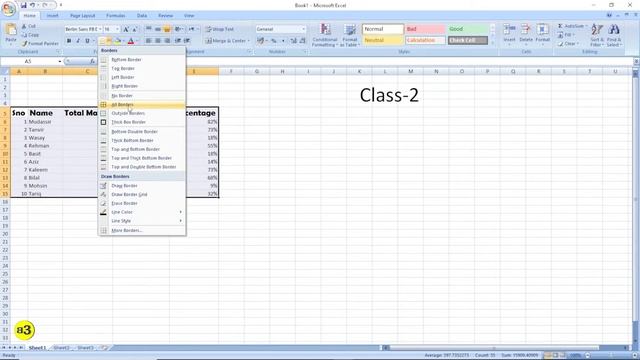
Task: Click the Font Color letter A icon
Action: tap(131, 41)
